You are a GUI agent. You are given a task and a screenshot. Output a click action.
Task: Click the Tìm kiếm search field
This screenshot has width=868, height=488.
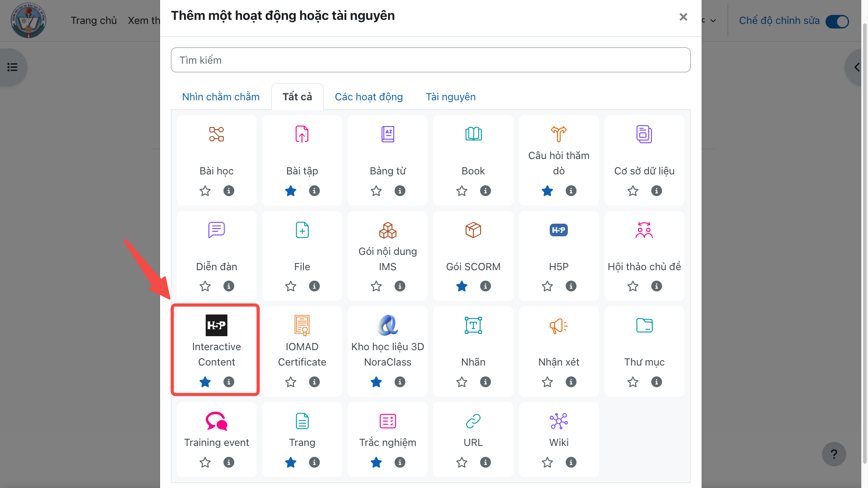430,60
